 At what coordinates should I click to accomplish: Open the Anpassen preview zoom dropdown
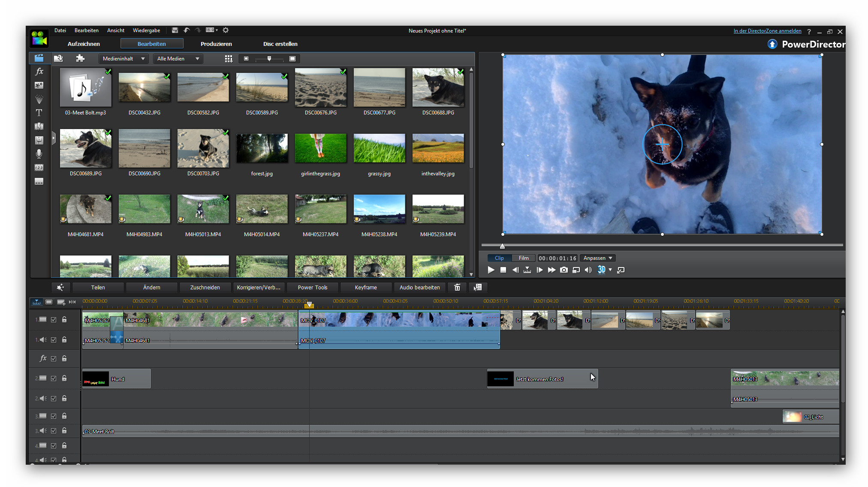(x=597, y=258)
